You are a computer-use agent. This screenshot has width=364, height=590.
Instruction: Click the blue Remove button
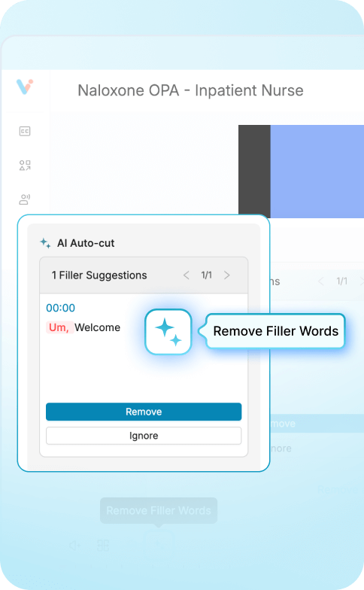pyautogui.click(x=144, y=412)
